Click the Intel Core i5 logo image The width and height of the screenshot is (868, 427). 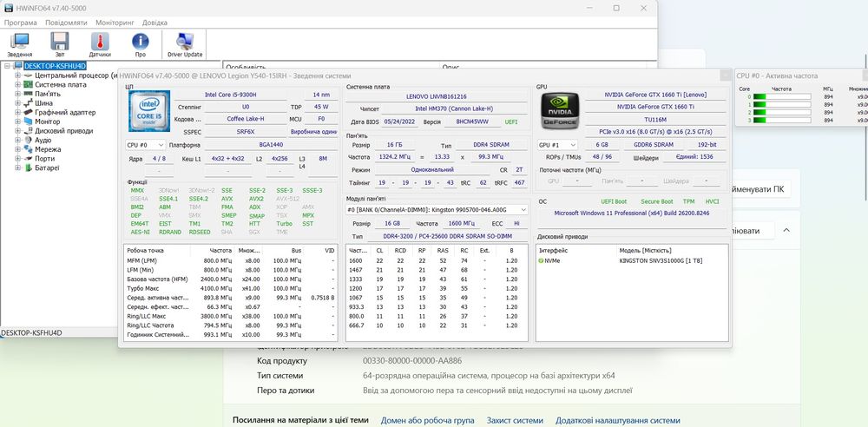(149, 111)
